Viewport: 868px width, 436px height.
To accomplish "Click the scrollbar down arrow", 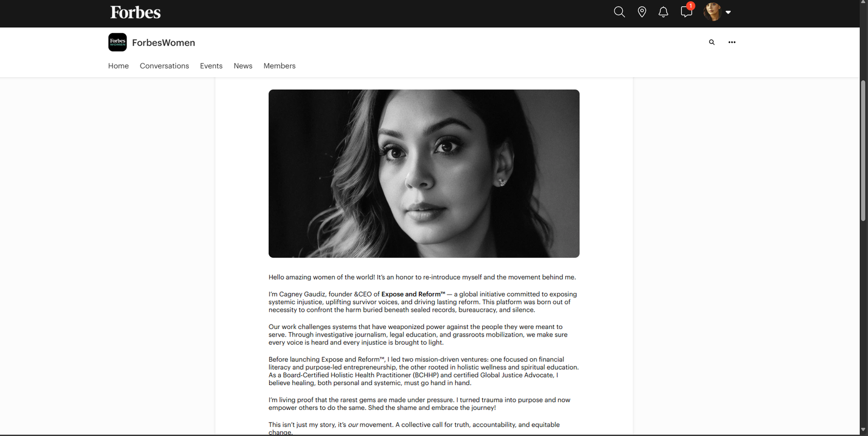I will pyautogui.click(x=863, y=430).
